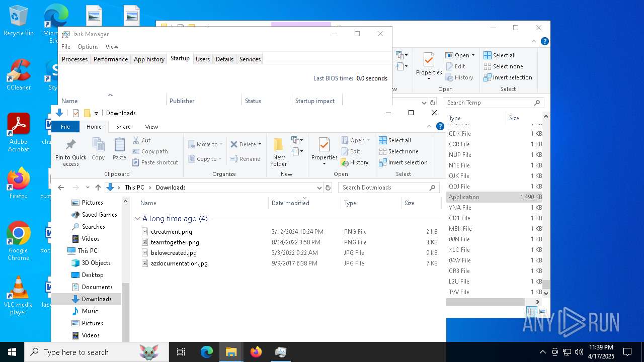Show hidden system tray icons
The height and width of the screenshot is (362, 644).
tap(542, 352)
